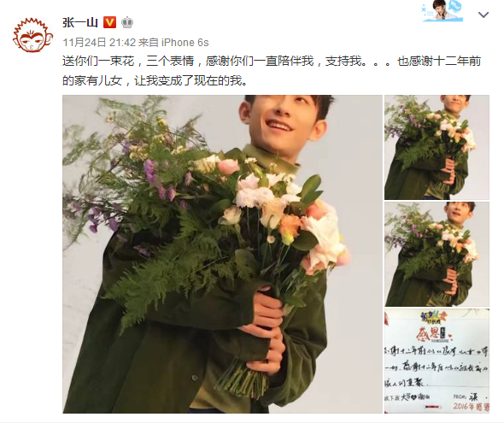This screenshot has height=423, width=504.
Task: Click the 送你们一束花 opening sentence
Action: click(97, 61)
